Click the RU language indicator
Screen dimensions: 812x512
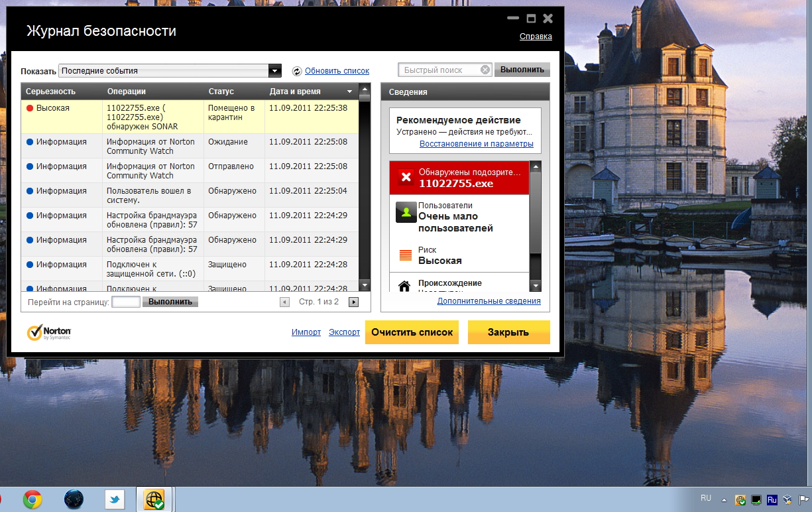[x=706, y=497]
